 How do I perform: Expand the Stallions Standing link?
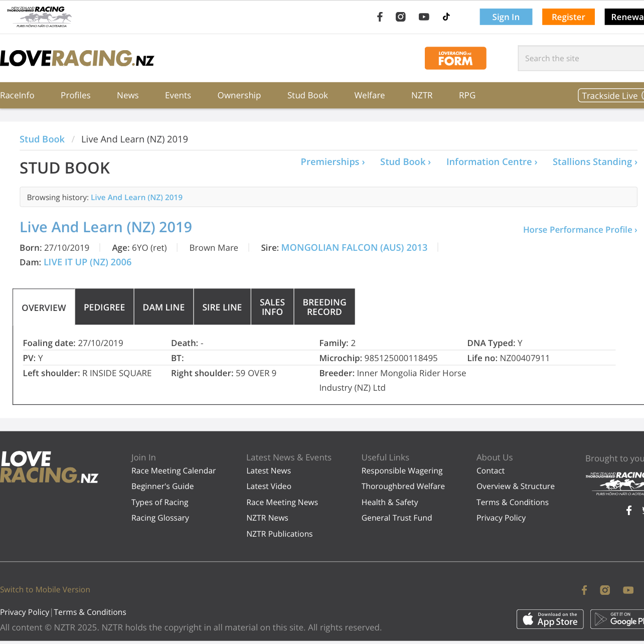click(x=594, y=162)
